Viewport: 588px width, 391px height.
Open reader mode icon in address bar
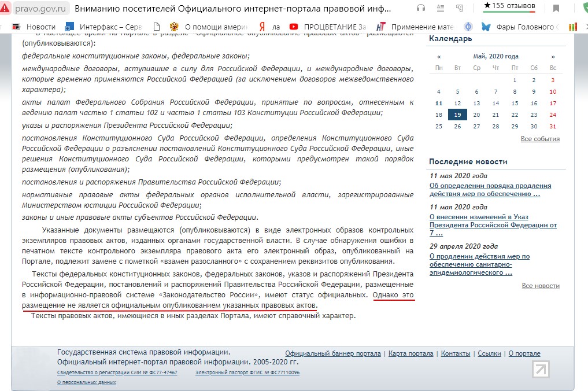(x=441, y=8)
